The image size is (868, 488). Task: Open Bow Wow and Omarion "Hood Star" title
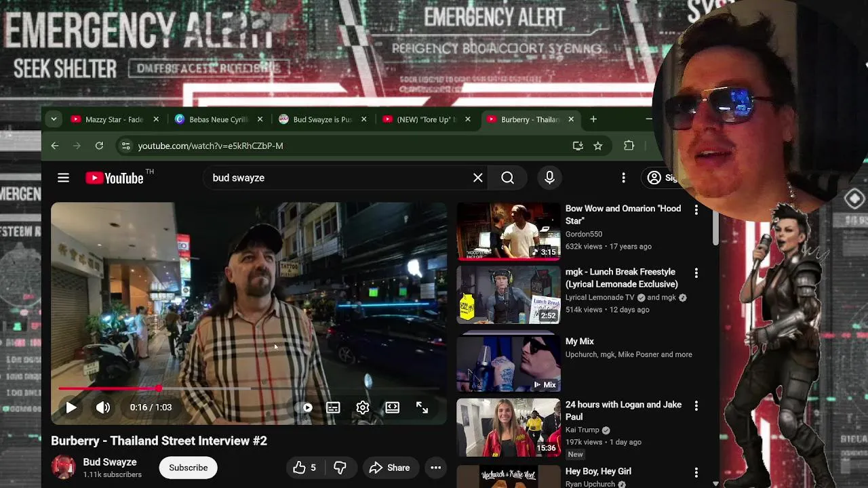[x=623, y=215]
